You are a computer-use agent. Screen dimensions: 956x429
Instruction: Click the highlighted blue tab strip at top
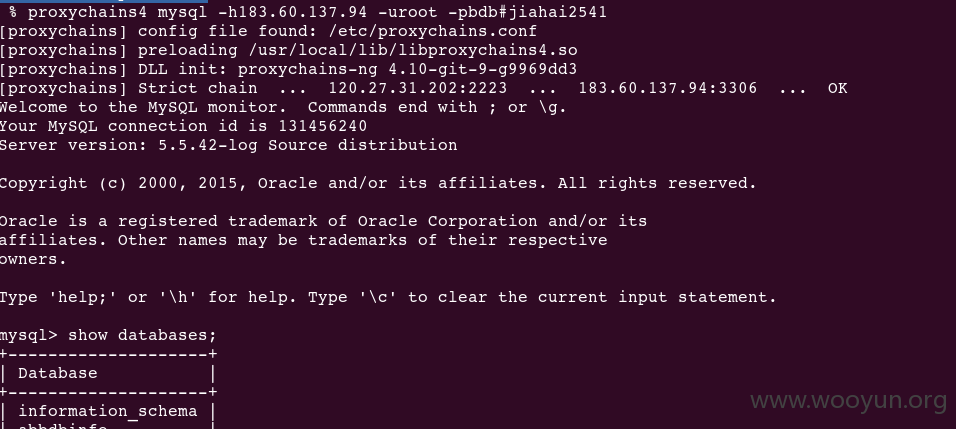tap(104, 1)
